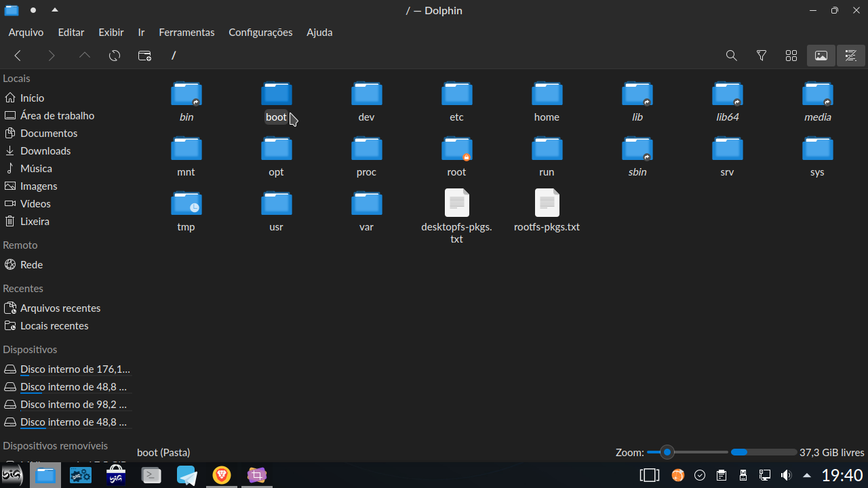Select the mnt folder icon
This screenshot has height=488, width=868.
[186, 148]
